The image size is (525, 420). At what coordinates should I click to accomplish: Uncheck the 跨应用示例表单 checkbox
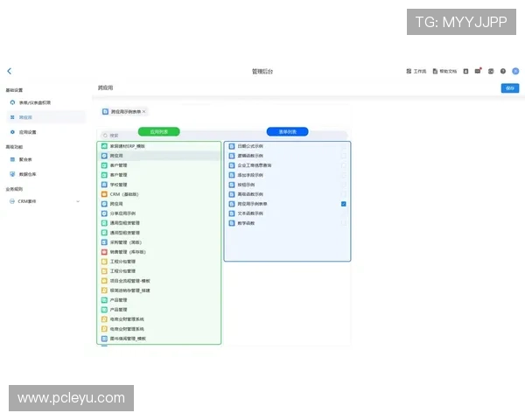(x=344, y=204)
